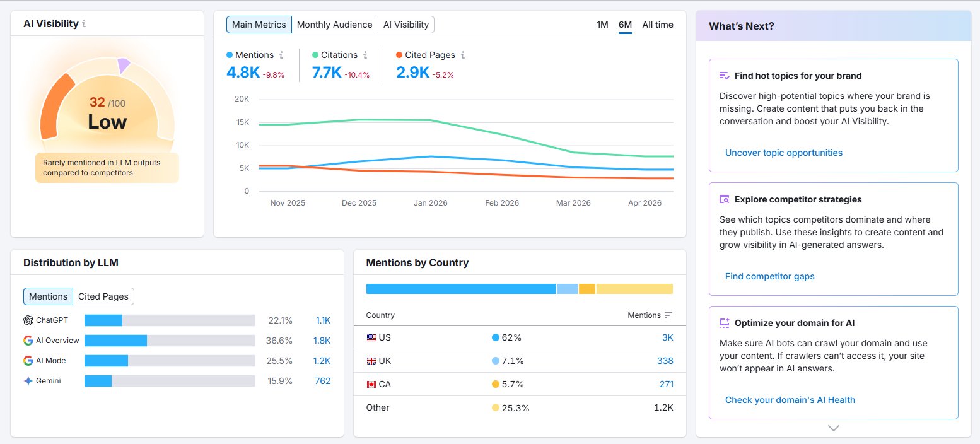The height and width of the screenshot is (444, 980).
Task: Click the Explore competitor strategies card icon
Action: tap(725, 199)
